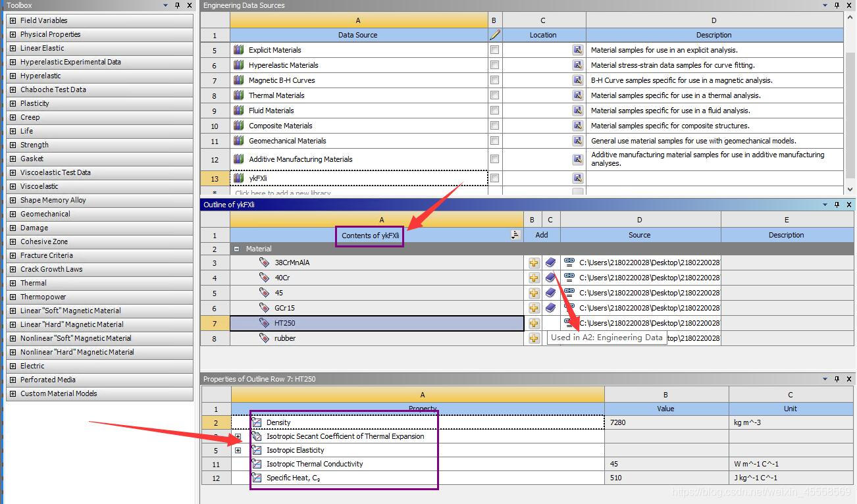Expand Hyperelastic Experimental Data group

click(13, 62)
